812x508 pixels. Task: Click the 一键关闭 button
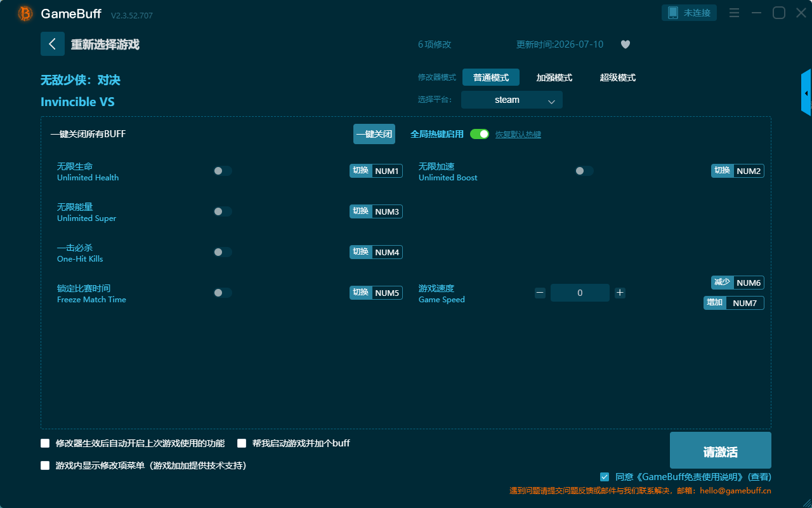click(374, 134)
